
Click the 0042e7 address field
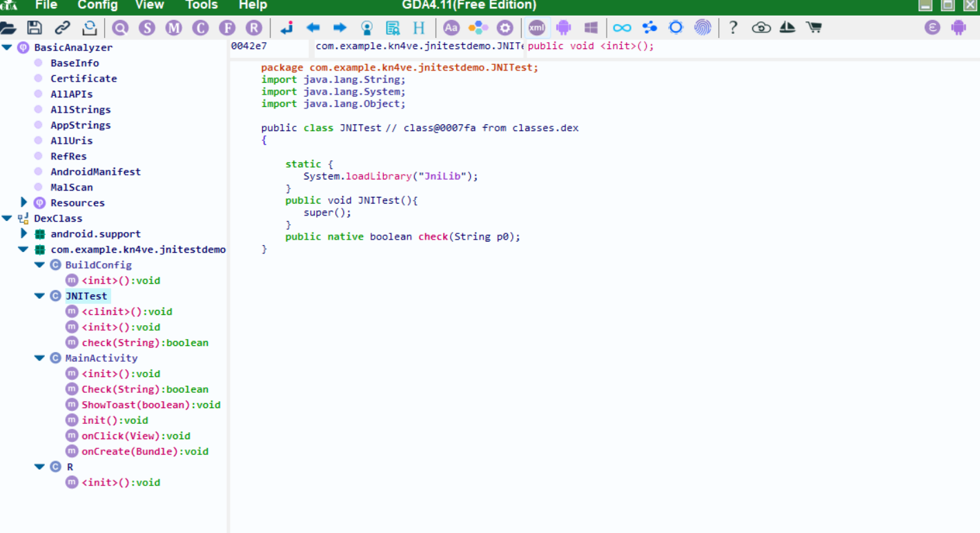tap(269, 47)
